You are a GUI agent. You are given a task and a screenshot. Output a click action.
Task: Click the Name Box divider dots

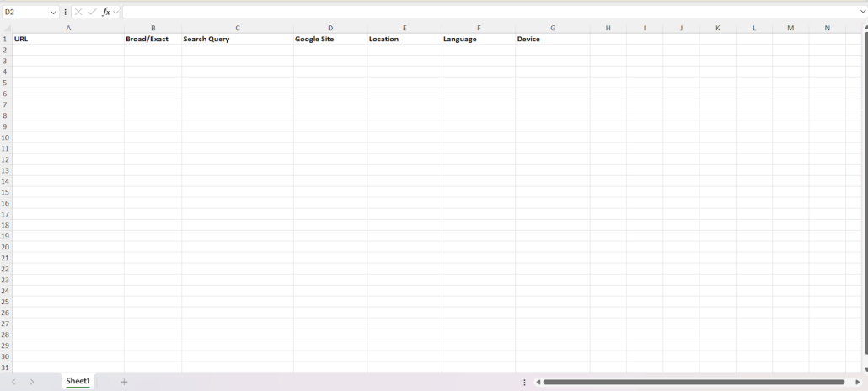click(66, 12)
